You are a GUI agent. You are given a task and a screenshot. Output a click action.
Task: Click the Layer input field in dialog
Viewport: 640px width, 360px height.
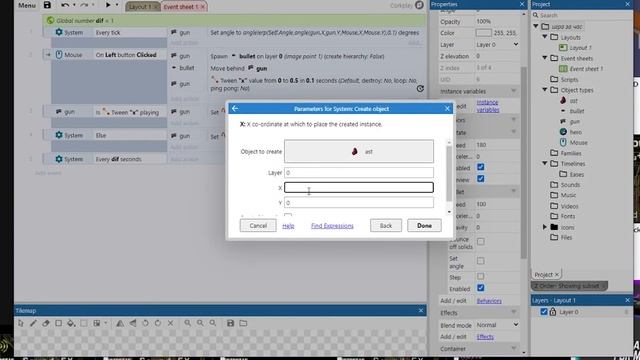pyautogui.click(x=359, y=173)
